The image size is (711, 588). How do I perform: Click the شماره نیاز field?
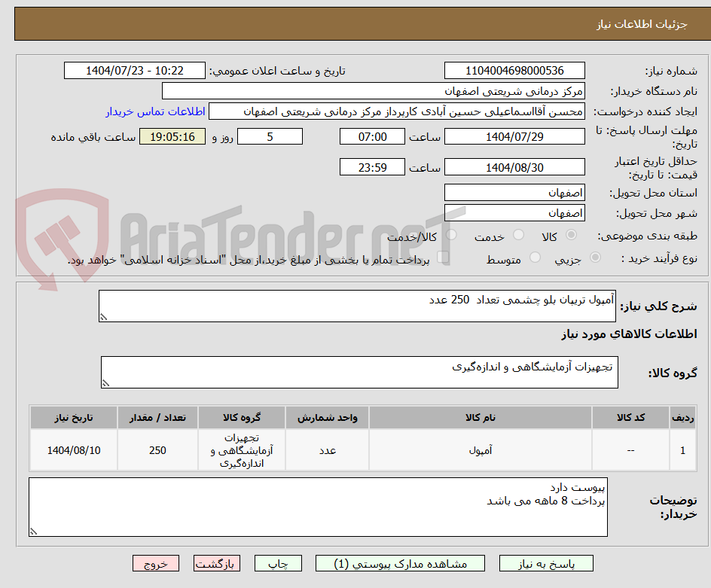(x=514, y=70)
